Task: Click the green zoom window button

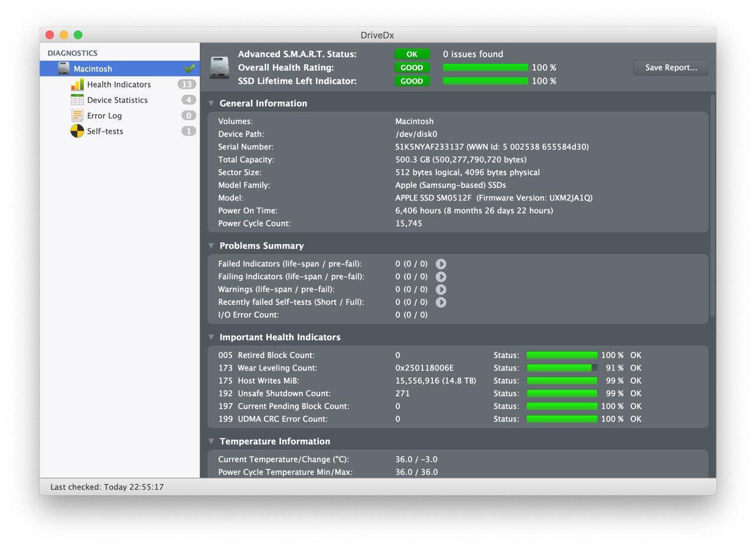Action: (78, 35)
